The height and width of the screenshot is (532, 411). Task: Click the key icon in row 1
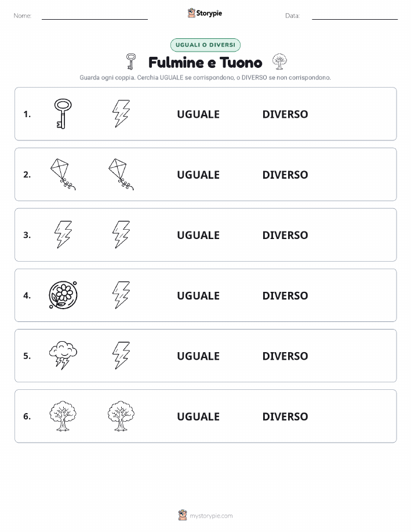click(63, 114)
